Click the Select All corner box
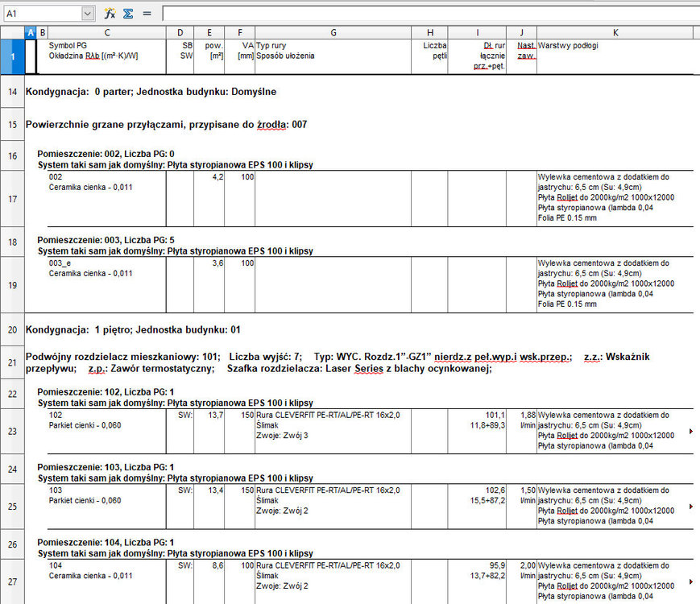Viewport: 700px width, 604px height. click(12, 32)
